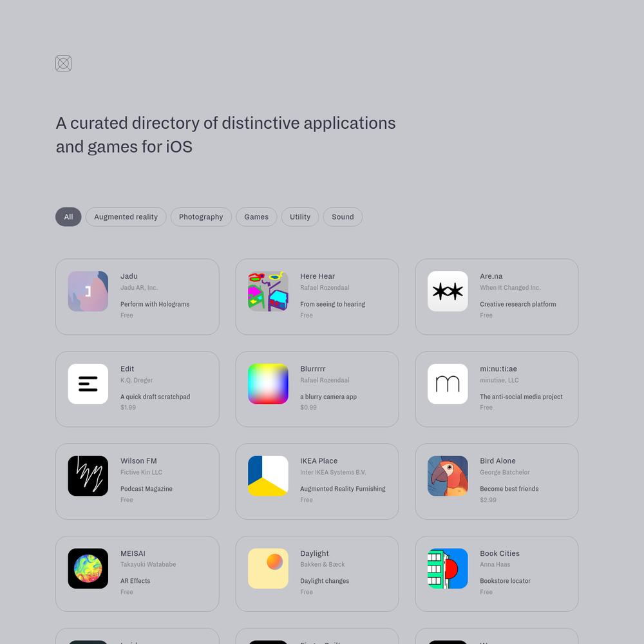
Task: Filter by Sound
Action: [343, 217]
